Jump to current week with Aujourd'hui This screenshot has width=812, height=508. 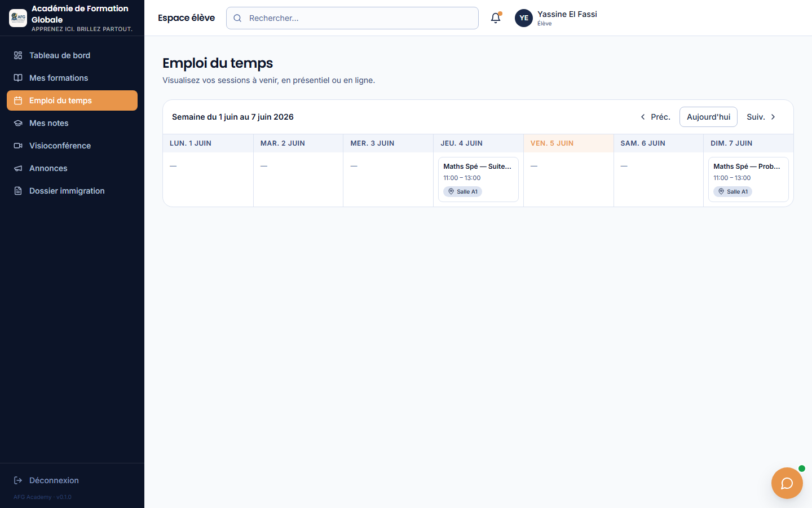tap(708, 117)
